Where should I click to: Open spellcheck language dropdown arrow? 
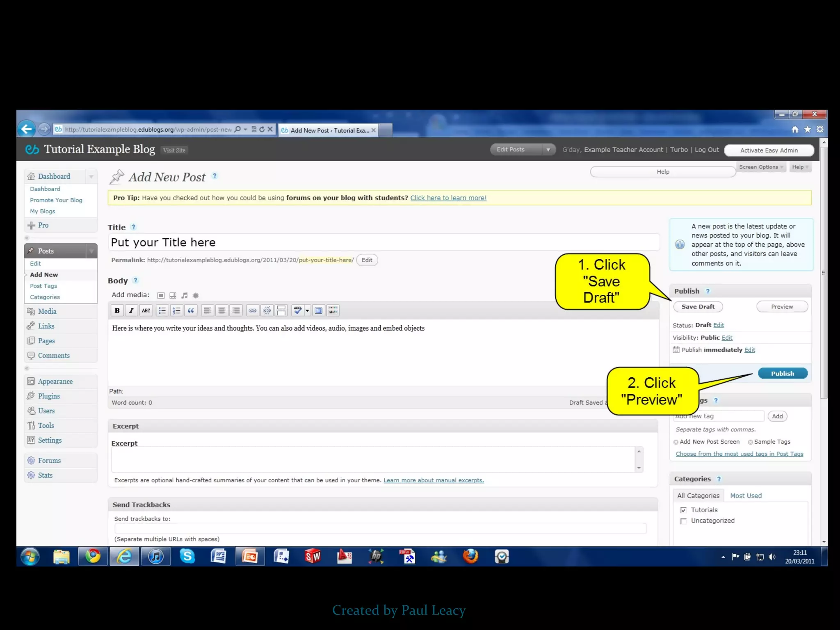[x=307, y=310]
